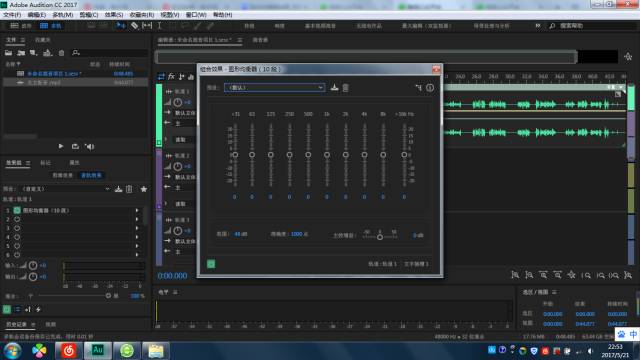Image resolution: width=640 pixels, height=360 pixels.
Task: Delete selected file with trash icon
Action: [x=61, y=53]
